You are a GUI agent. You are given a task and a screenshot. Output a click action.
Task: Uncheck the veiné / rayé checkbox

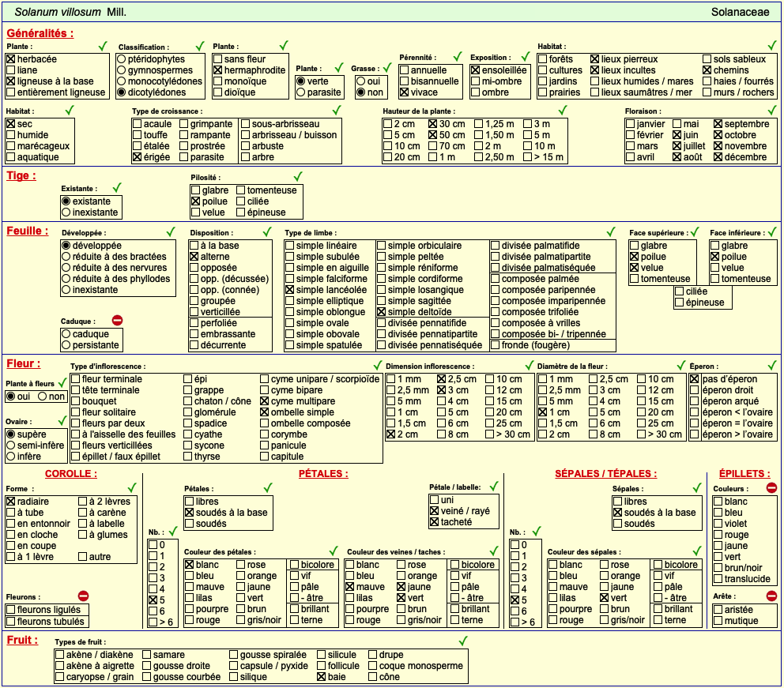(434, 511)
